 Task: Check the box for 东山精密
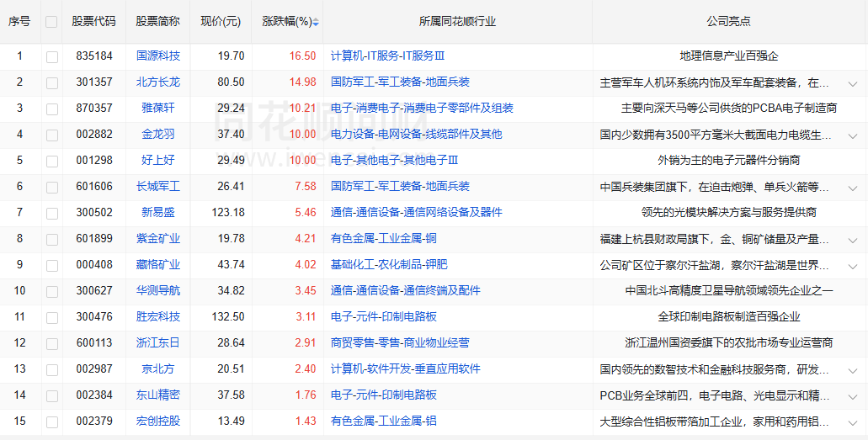[x=52, y=395]
